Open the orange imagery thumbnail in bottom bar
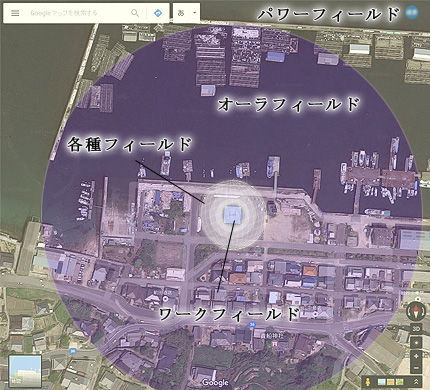 [391, 382]
